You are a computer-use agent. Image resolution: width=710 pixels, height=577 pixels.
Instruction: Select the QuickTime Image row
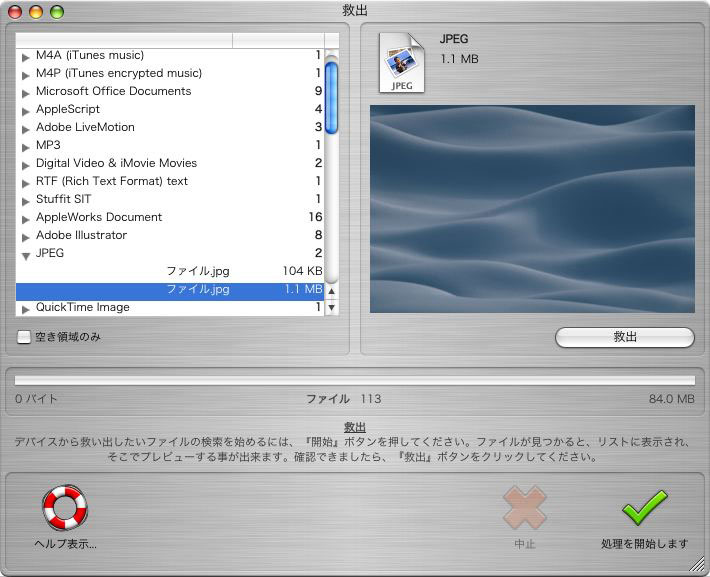[170, 307]
